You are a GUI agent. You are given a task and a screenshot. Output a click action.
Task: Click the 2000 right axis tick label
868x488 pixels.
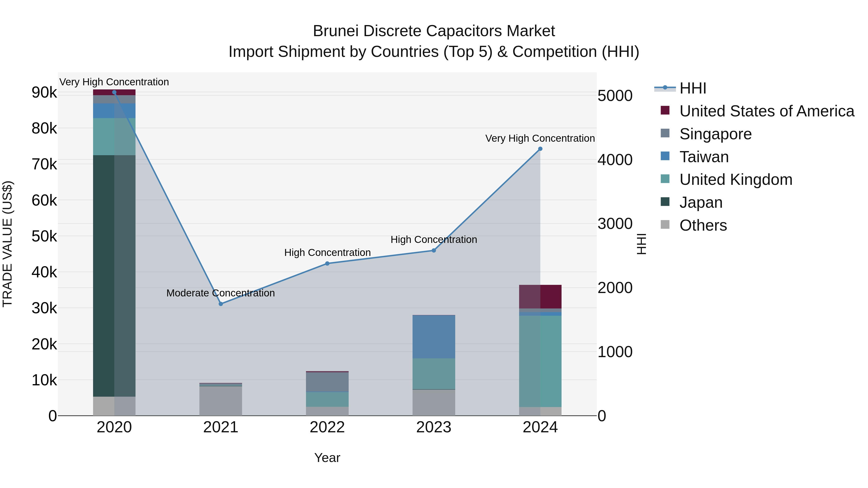[615, 287]
